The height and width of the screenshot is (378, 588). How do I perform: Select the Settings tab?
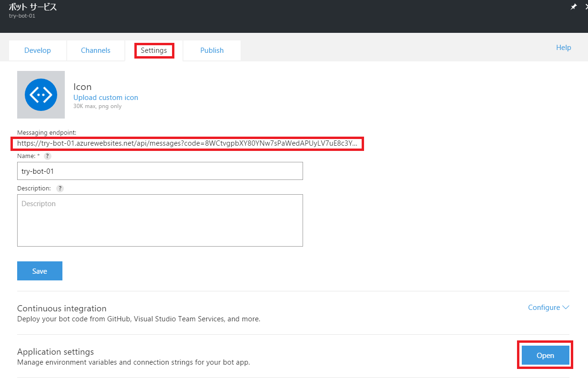coord(154,50)
